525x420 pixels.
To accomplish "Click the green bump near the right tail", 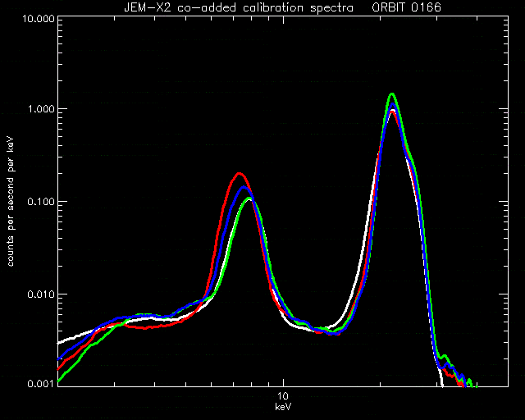I will click(x=444, y=356).
